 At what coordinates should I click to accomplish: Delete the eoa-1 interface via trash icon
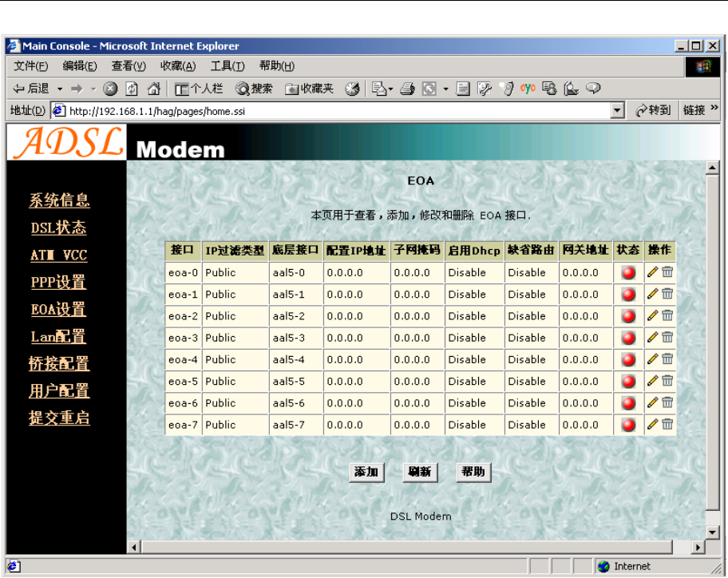[667, 294]
